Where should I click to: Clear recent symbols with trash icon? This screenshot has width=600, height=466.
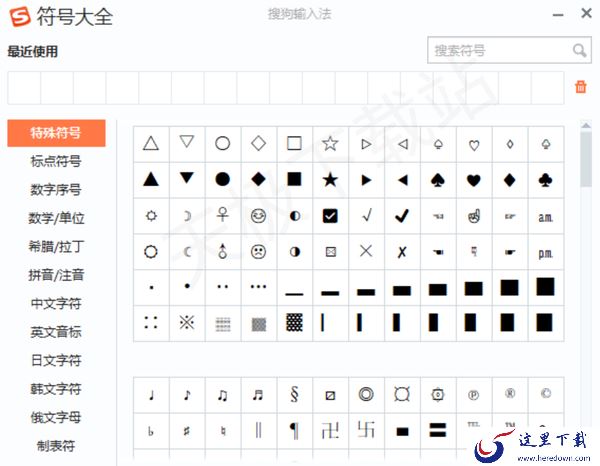coord(580,87)
